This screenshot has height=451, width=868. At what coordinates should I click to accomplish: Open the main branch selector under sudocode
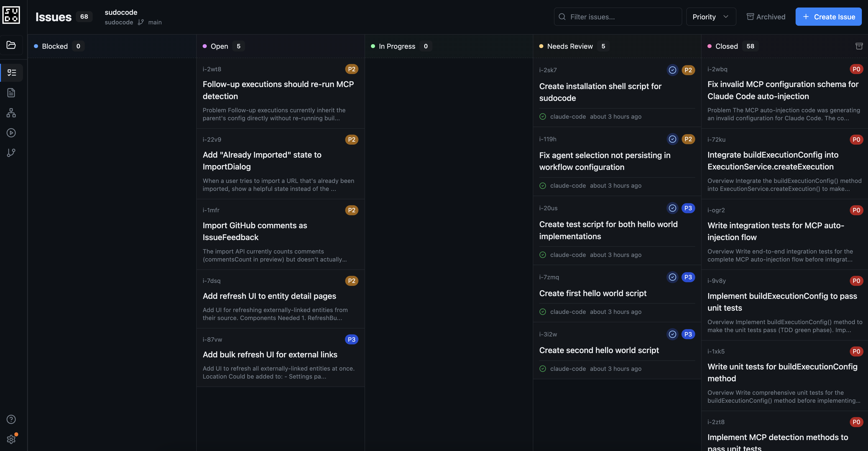point(151,22)
